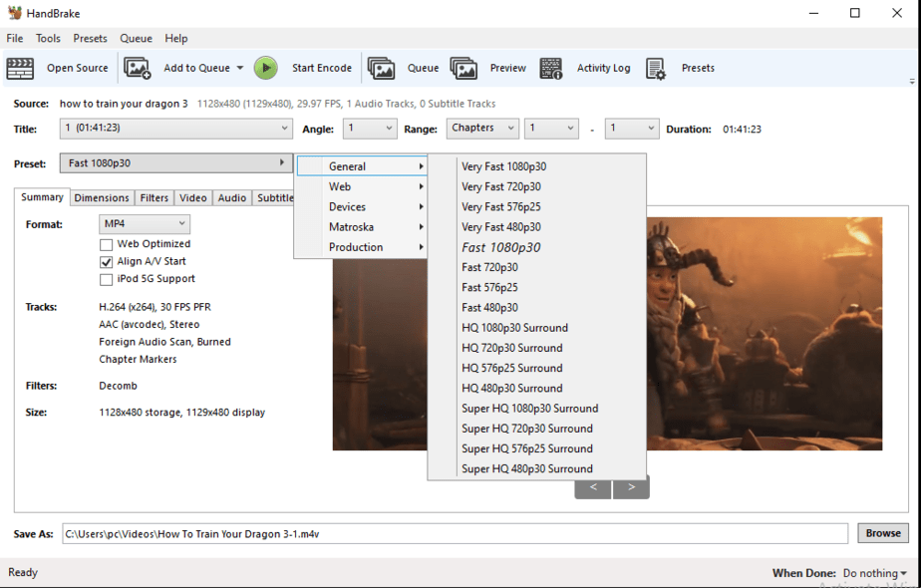Open the Format MP4 dropdown
921x588 pixels.
tap(145, 224)
